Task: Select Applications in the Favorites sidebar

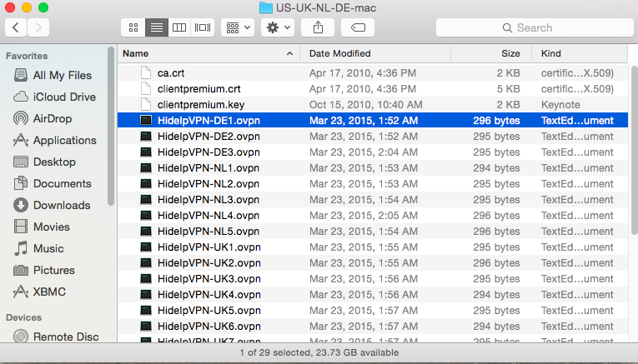Action: (x=64, y=140)
